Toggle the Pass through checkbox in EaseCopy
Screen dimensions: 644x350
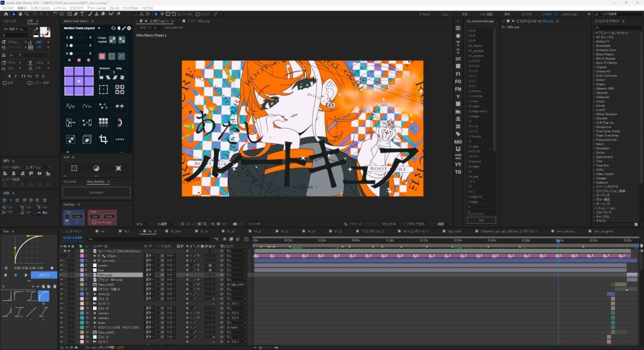pyautogui.click(x=92, y=222)
